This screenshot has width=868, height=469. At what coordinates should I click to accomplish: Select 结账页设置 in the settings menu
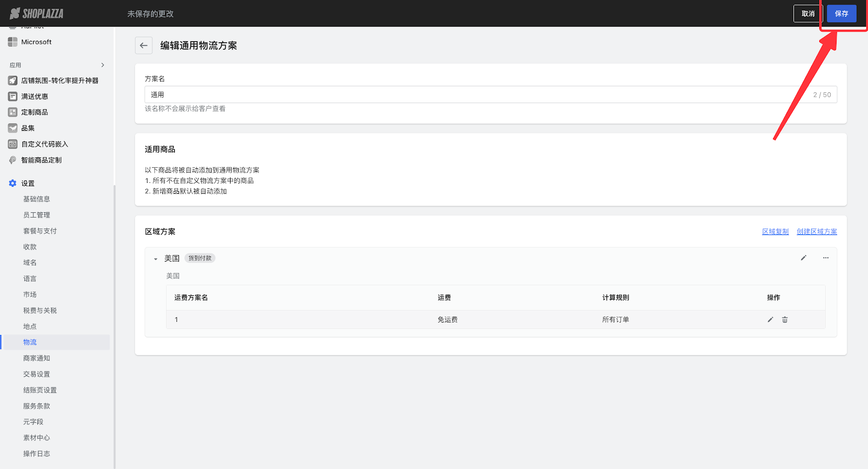40,390
